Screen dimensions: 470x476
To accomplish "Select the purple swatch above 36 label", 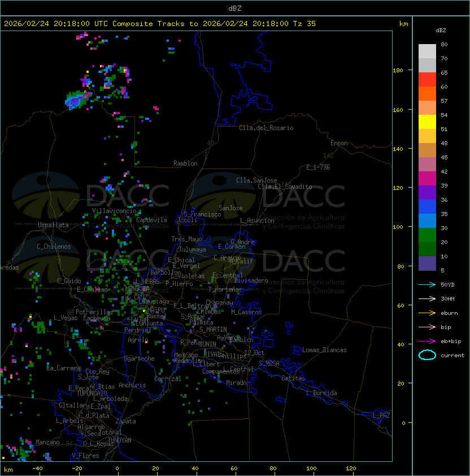I will tap(427, 192).
